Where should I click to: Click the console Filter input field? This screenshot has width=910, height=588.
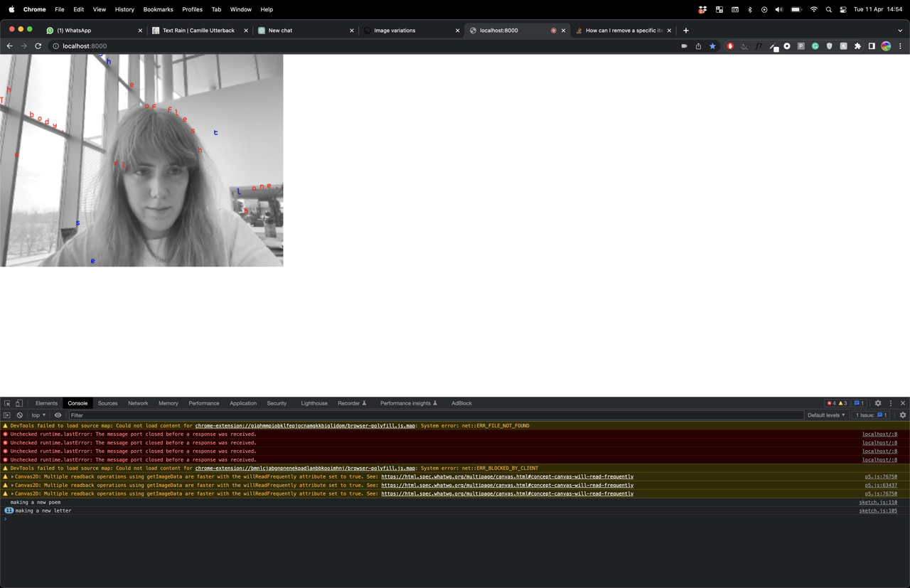(427, 415)
